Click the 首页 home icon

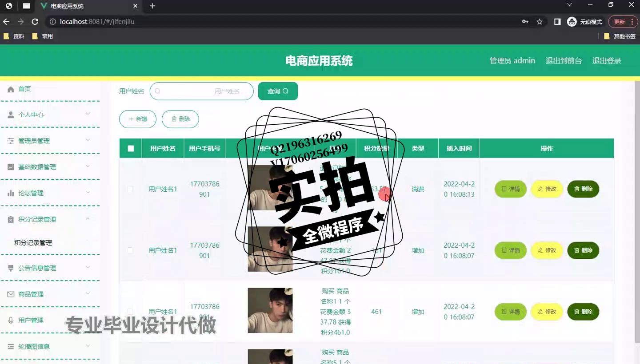click(x=11, y=89)
